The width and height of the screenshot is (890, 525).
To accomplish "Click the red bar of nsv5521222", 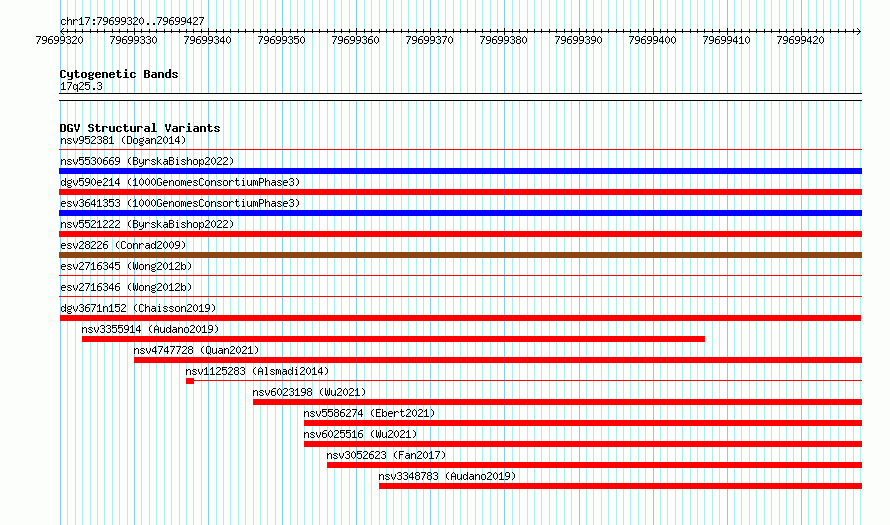I will [x=460, y=234].
